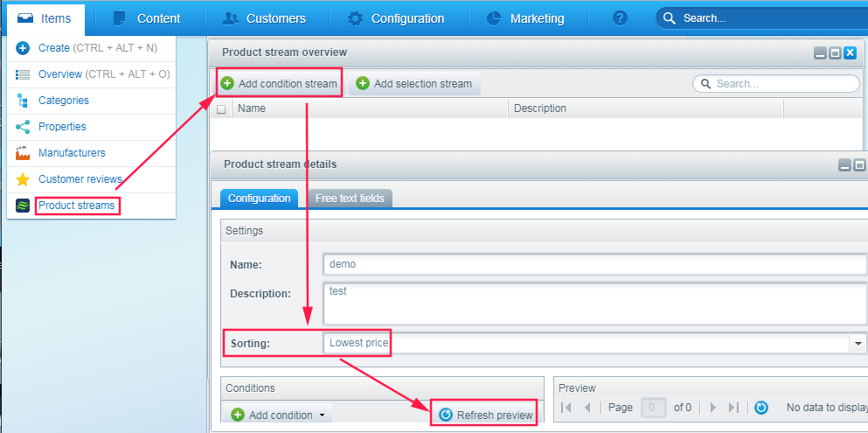Expand the Sorting dropdown arrow
Viewport: 868px width, 433px height.
[858, 344]
